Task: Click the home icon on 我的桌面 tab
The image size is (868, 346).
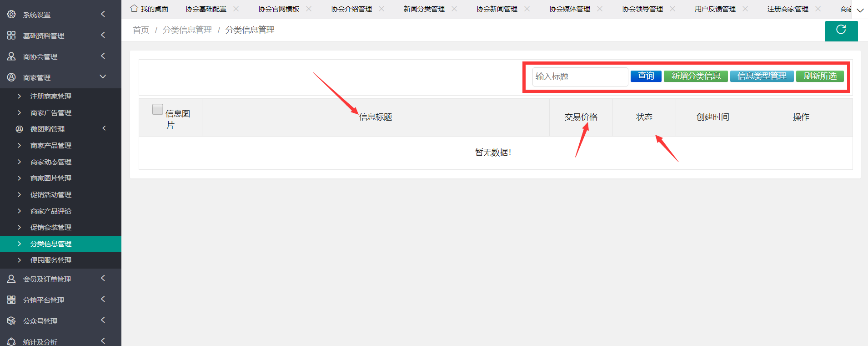Action: 134,9
